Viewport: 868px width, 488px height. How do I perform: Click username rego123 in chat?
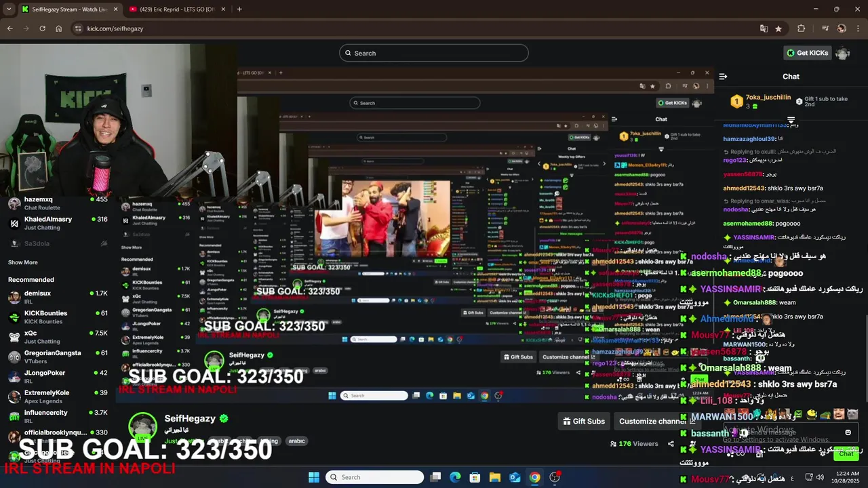(734, 160)
